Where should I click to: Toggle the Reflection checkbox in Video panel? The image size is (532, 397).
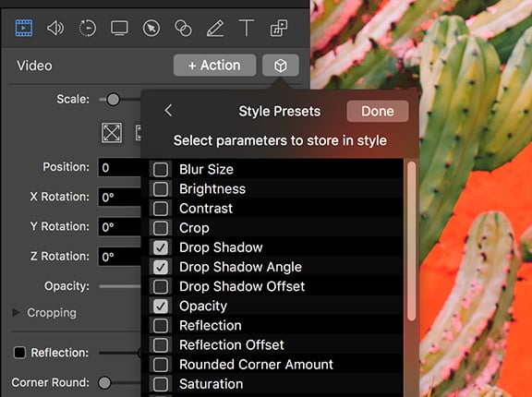click(19, 353)
